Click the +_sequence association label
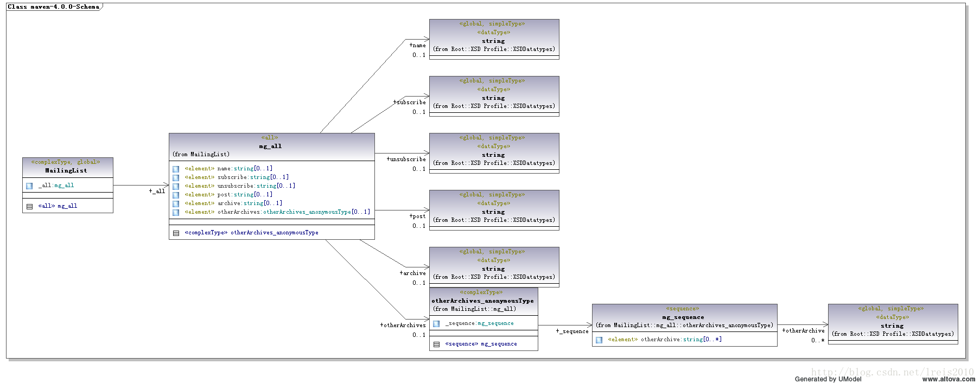980x383 pixels. pos(572,331)
